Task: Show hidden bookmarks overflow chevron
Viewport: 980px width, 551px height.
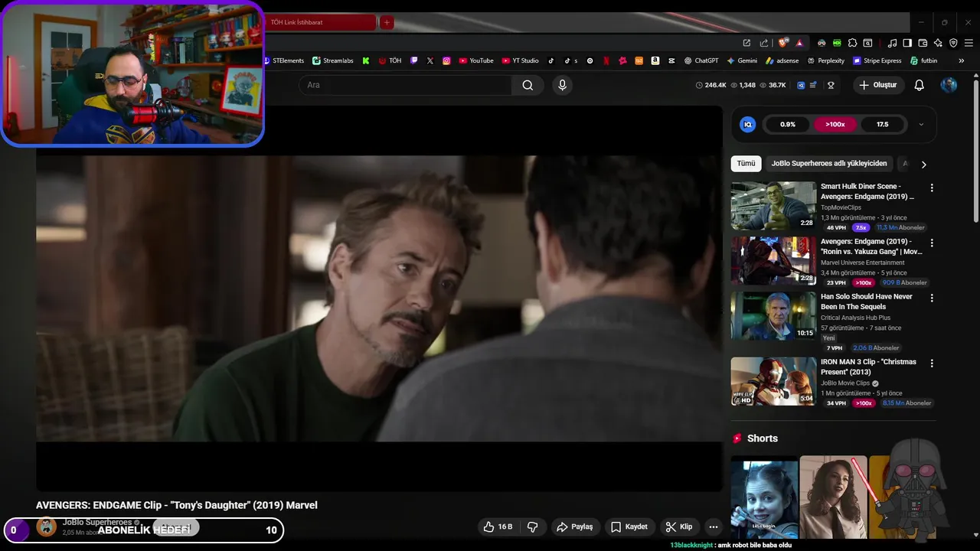Action: (x=962, y=60)
